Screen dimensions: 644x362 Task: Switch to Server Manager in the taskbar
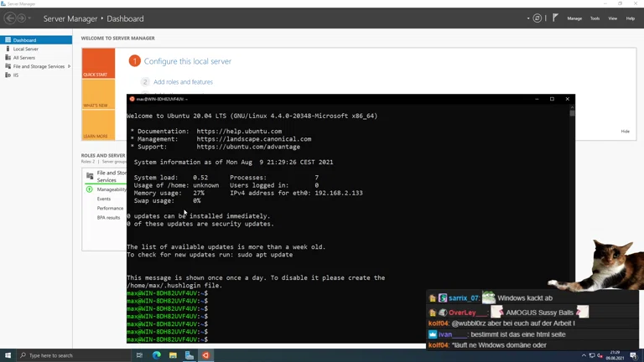click(x=190, y=355)
